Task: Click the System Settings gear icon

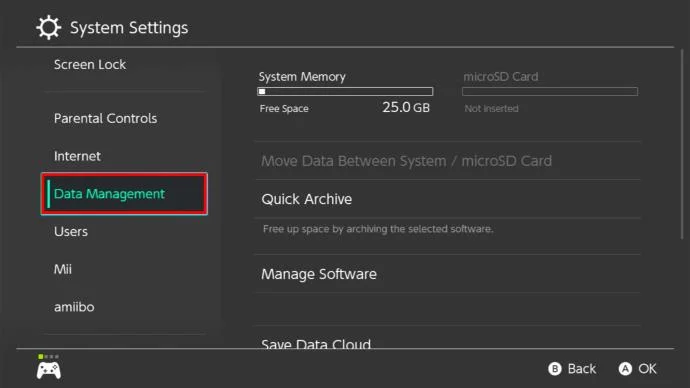Action: [x=48, y=28]
